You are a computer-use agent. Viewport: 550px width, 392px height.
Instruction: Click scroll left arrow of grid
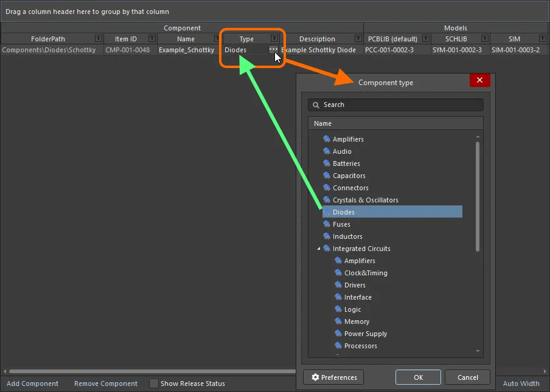pyautogui.click(x=4, y=371)
